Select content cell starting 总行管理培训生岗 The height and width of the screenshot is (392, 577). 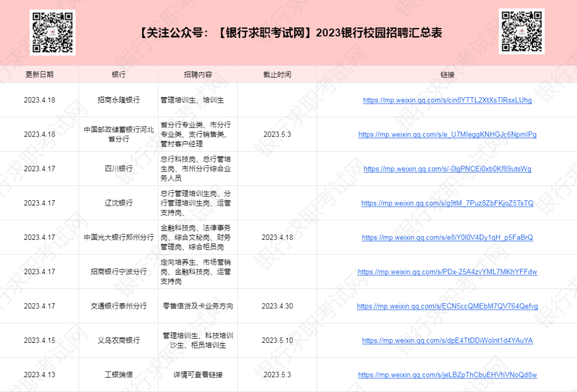[198, 203]
